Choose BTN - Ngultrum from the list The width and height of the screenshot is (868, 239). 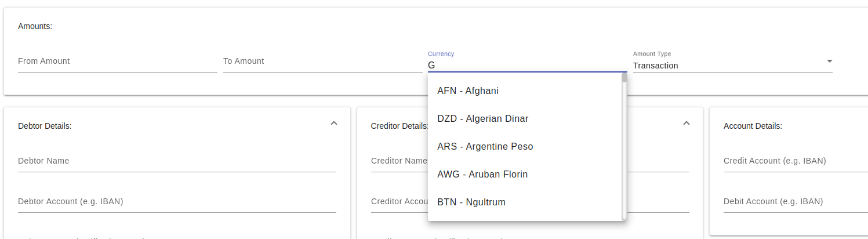click(471, 202)
